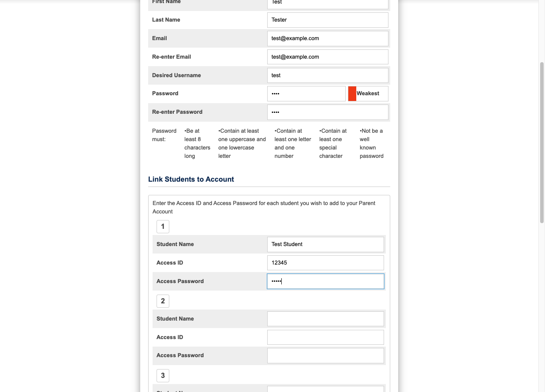
Task: Click the page vertical scrollbar thumb
Action: pos(542,142)
